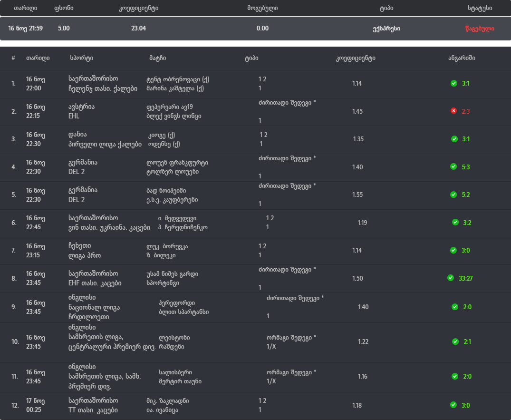Click the ექსპრესი bet type text

(x=386, y=29)
